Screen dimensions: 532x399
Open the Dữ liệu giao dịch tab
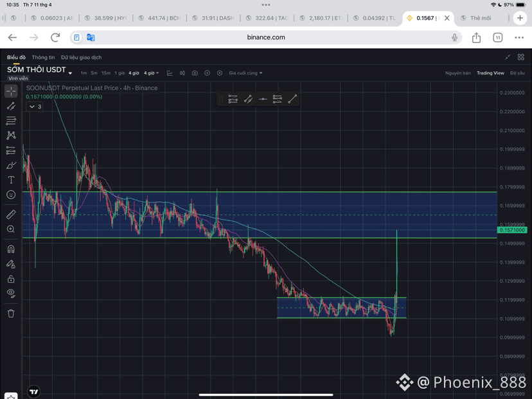click(x=82, y=57)
